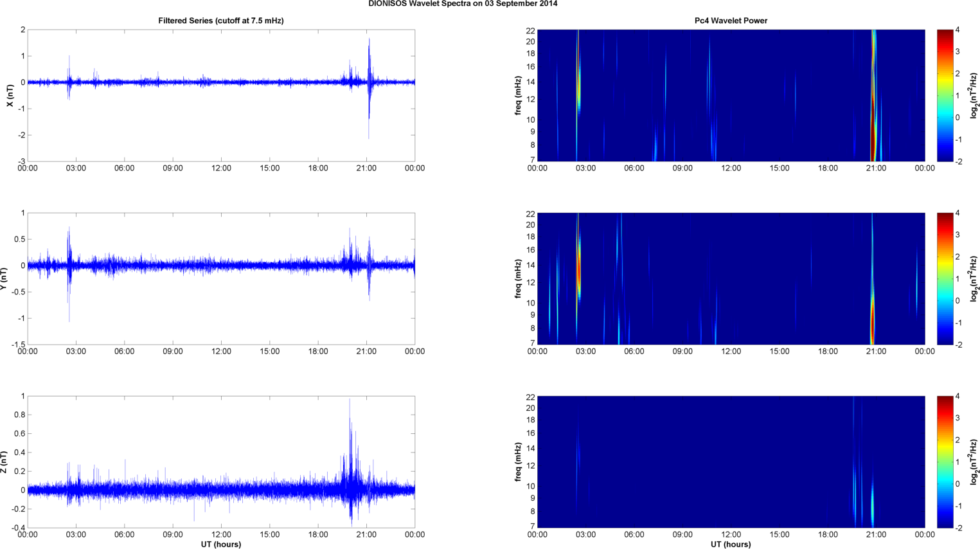The height and width of the screenshot is (549, 980).
Task: Click the "X (nT)" axis label
Action: [10, 95]
